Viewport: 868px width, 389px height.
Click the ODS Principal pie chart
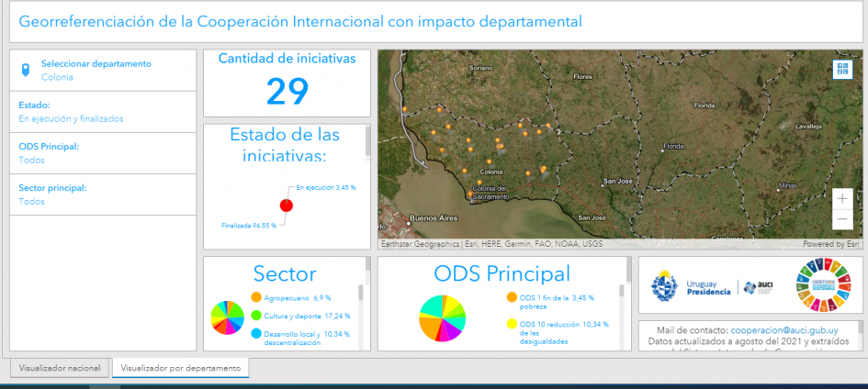pyautogui.click(x=443, y=318)
